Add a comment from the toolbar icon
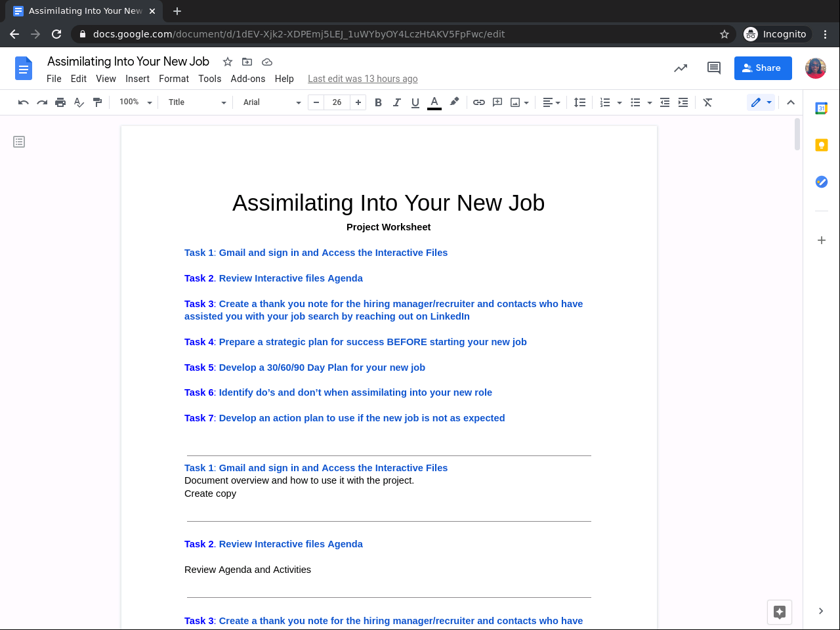 (x=497, y=102)
